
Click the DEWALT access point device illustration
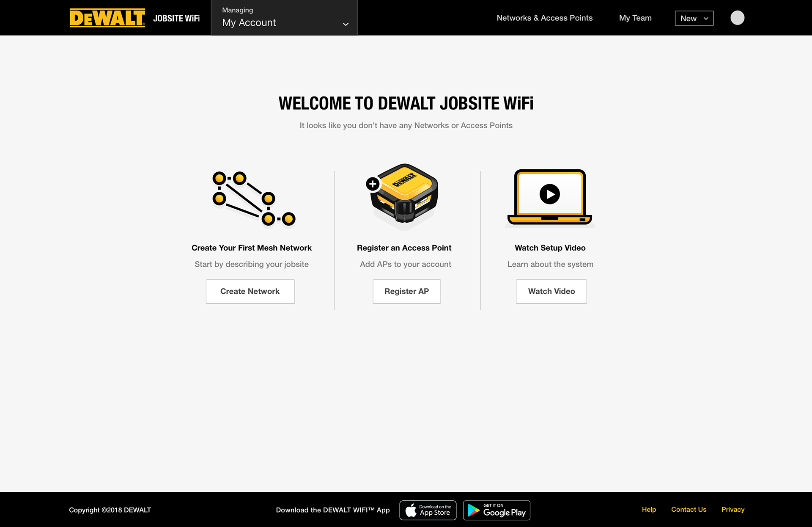402,193
